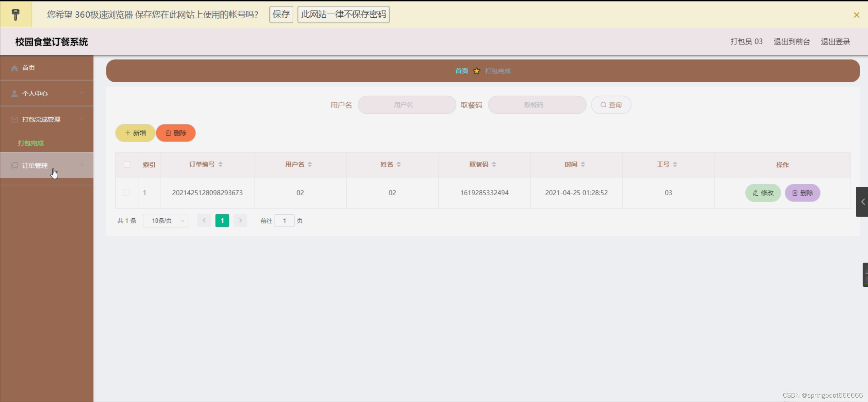Go to next page arrow

click(240, 221)
